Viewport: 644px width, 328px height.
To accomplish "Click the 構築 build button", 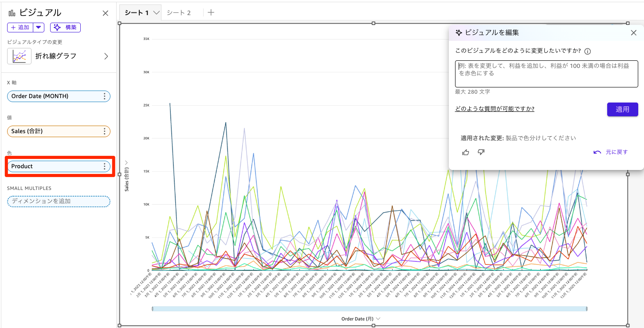I will (x=65, y=28).
